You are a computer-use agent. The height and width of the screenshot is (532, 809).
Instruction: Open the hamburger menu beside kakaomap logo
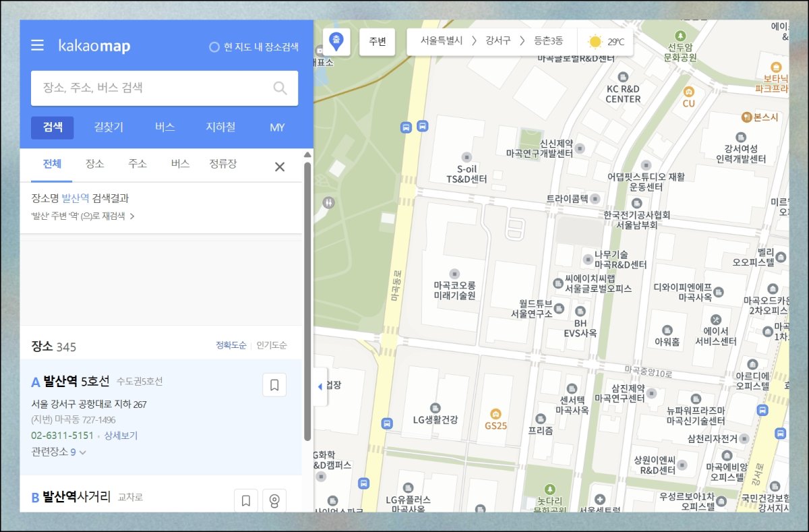(x=38, y=45)
